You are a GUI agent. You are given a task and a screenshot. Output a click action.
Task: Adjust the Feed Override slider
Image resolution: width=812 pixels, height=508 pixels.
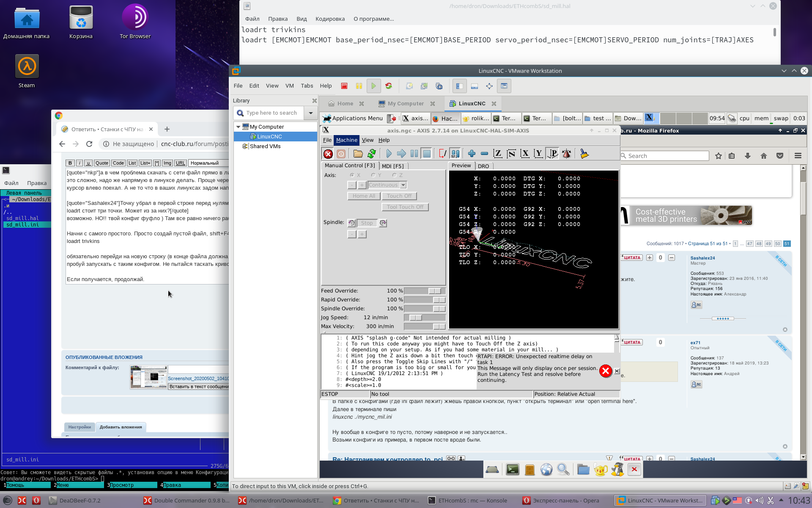434,291
